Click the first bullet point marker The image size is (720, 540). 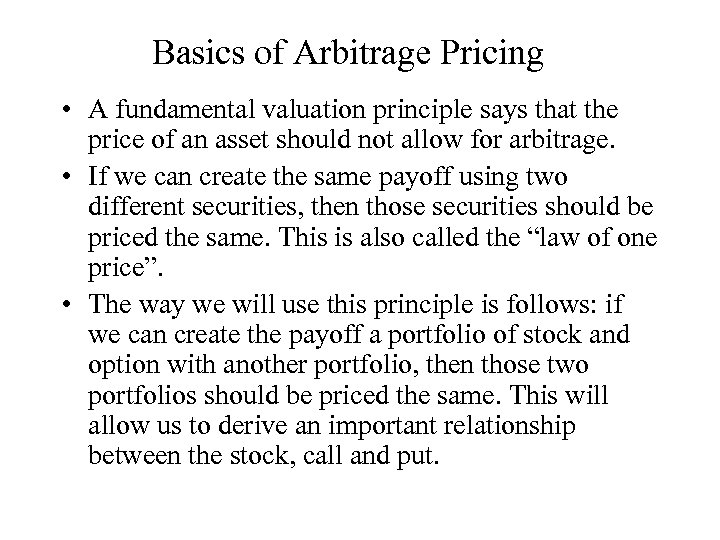click(62, 110)
